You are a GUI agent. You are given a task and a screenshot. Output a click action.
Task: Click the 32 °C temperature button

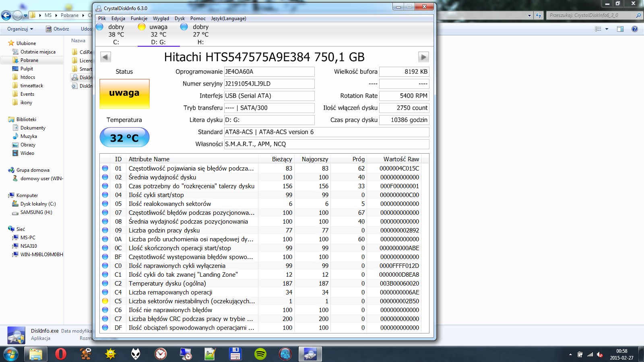click(x=124, y=138)
